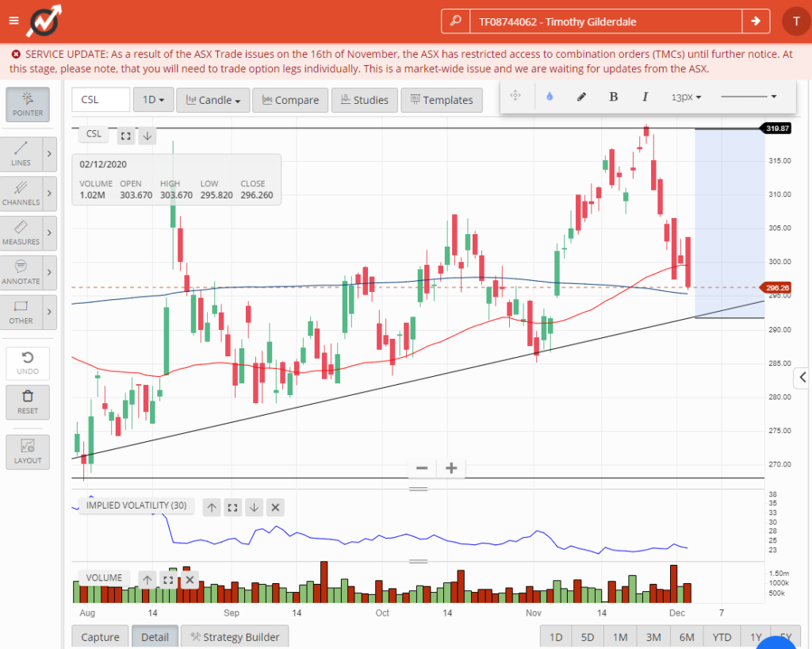Toggle italic annotation text
Screen dimensions: 812x649
(x=645, y=96)
